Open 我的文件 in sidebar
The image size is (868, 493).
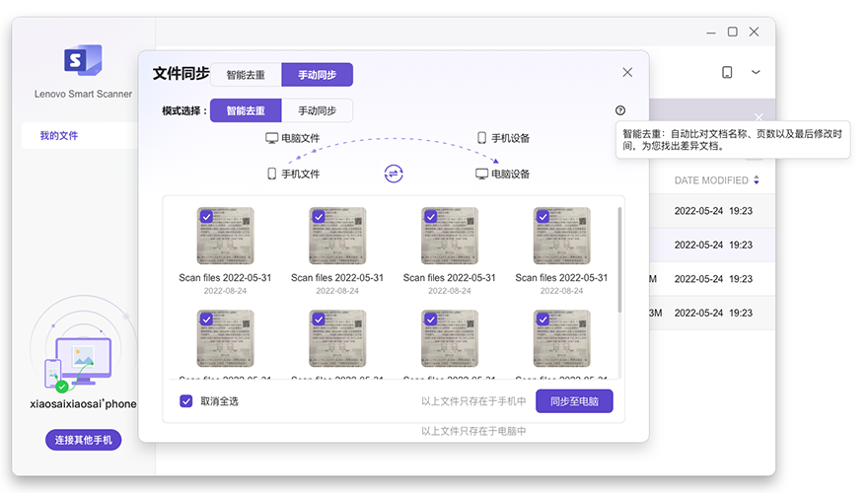(x=59, y=136)
